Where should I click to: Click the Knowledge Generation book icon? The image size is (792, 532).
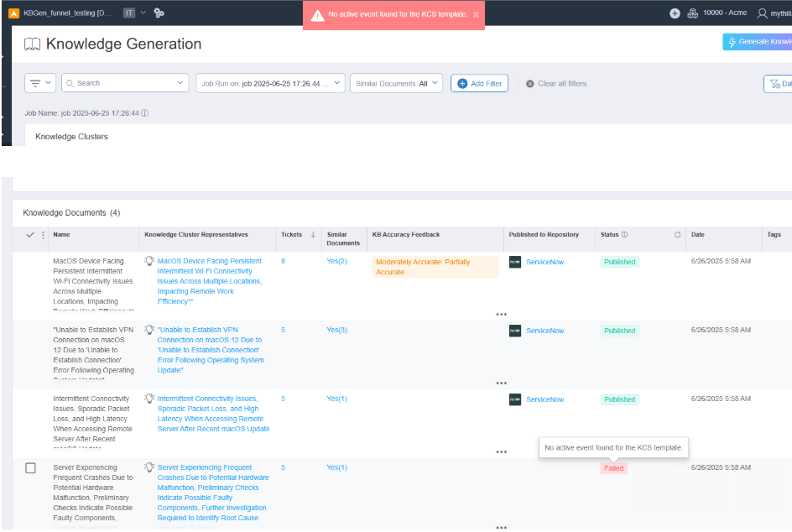coord(33,44)
